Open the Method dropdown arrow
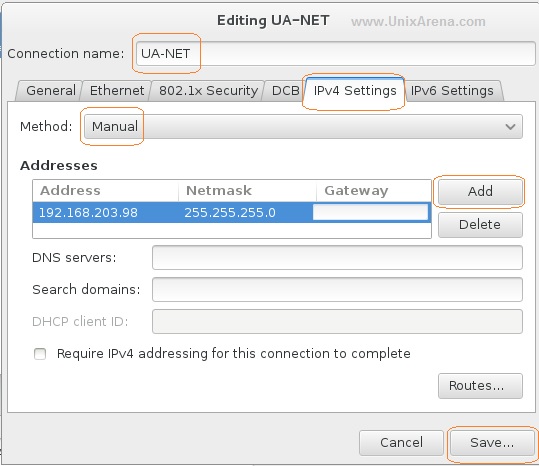The width and height of the screenshot is (539, 466). (510, 127)
